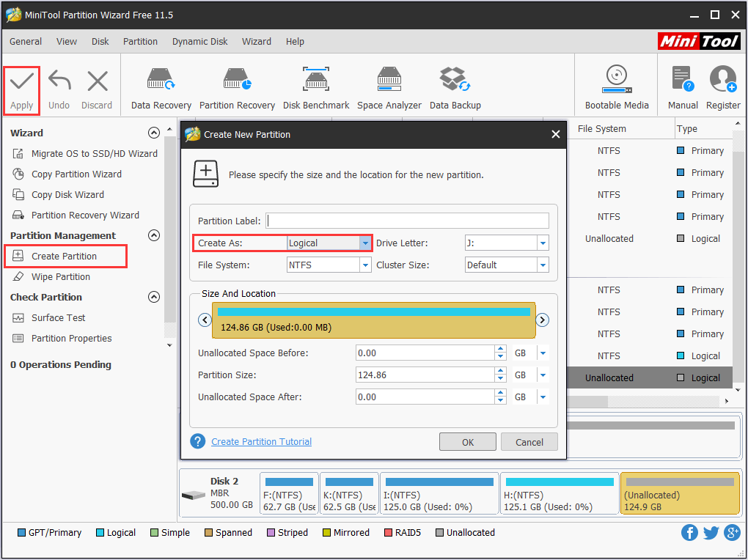The image size is (748, 560).
Task: Launch the Copy Partition Wizard
Action: (x=67, y=174)
